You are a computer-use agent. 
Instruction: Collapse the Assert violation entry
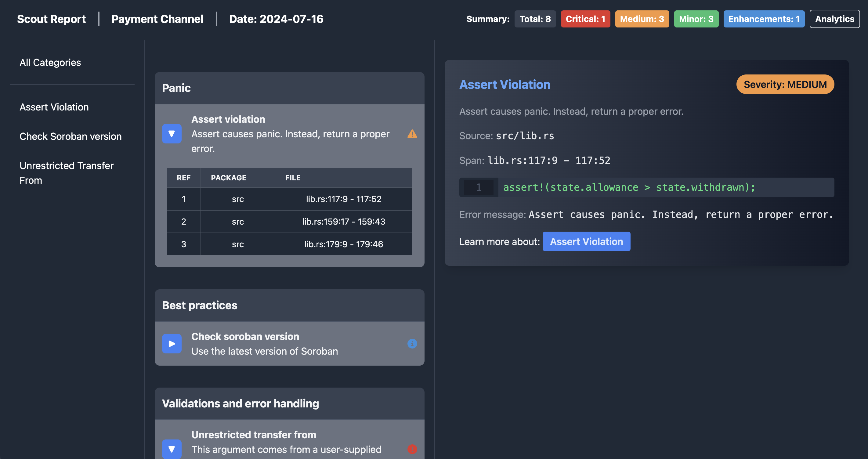(172, 134)
